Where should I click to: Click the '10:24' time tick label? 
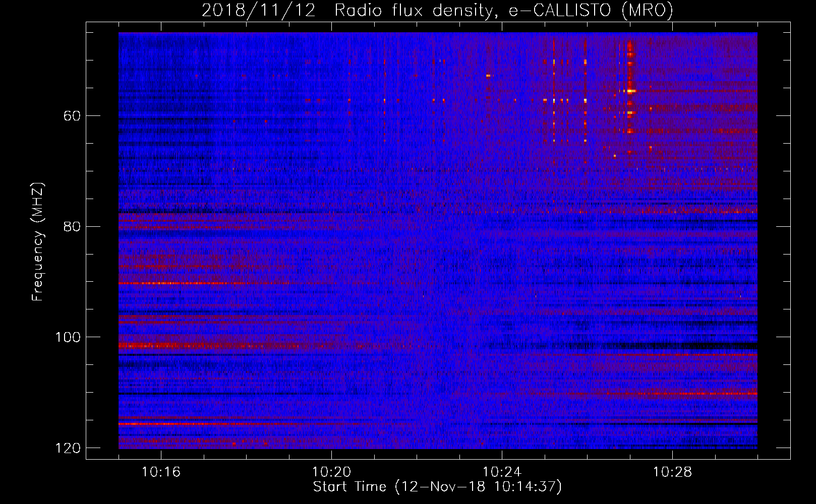click(x=502, y=472)
